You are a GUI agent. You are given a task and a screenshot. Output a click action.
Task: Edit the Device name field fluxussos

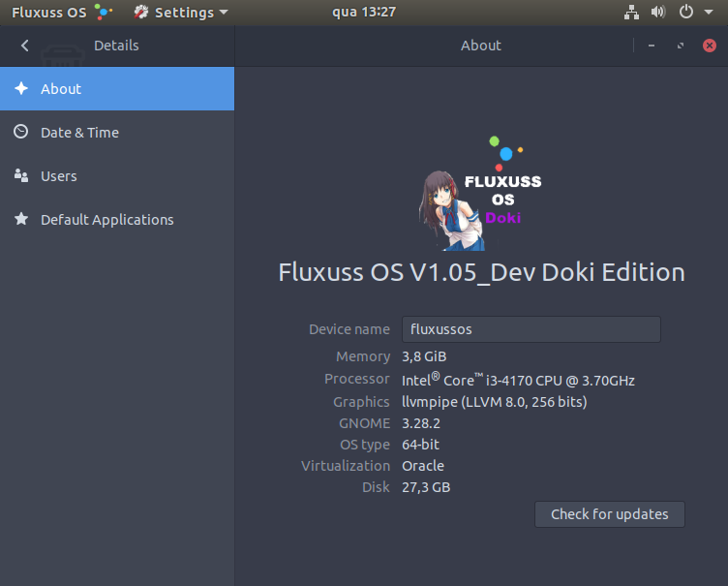(x=531, y=329)
